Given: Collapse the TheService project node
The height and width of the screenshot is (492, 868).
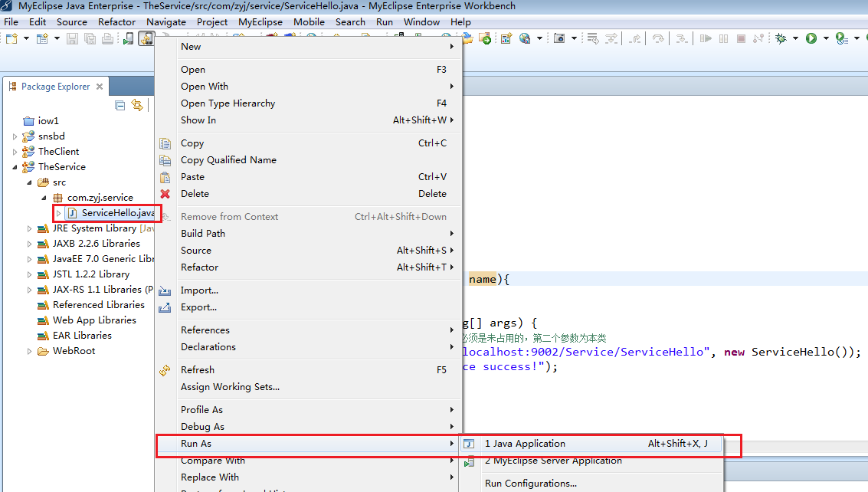Looking at the screenshot, I should coord(15,167).
